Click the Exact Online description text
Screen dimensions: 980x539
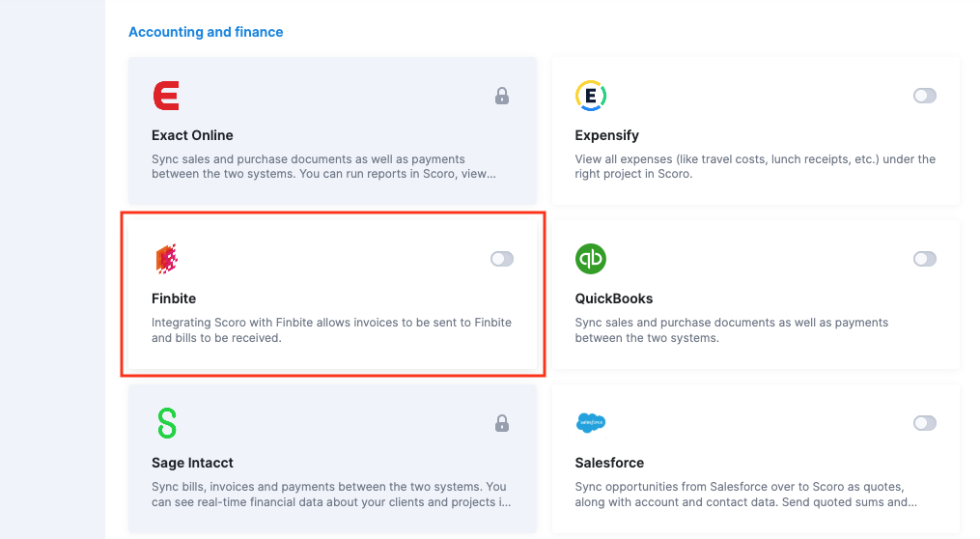pos(323,166)
